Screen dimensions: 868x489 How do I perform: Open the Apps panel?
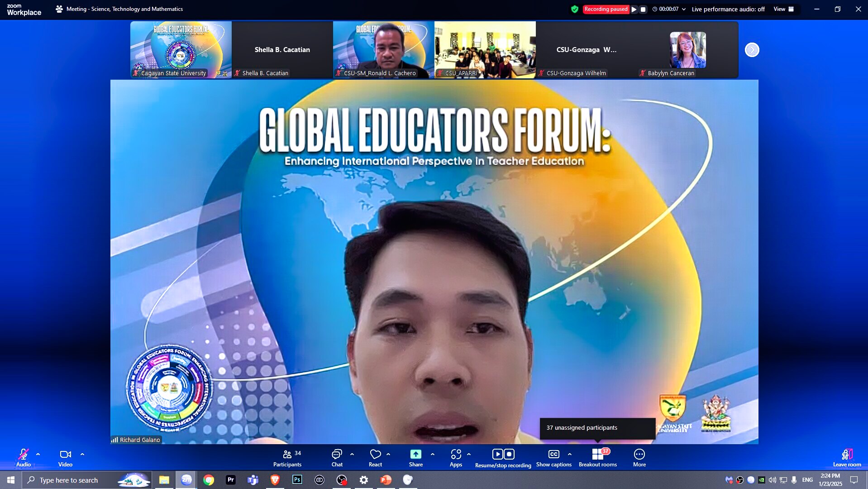(456, 457)
